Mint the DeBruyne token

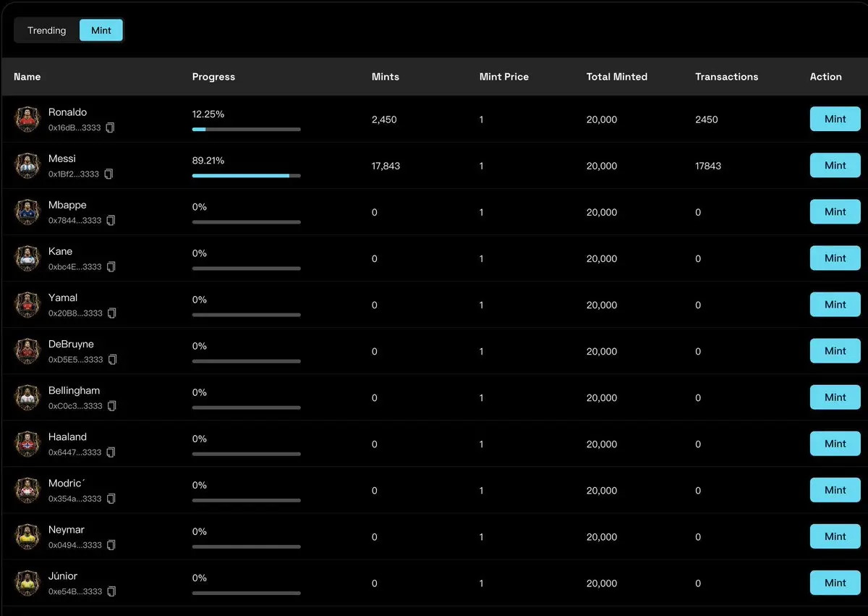[835, 351]
